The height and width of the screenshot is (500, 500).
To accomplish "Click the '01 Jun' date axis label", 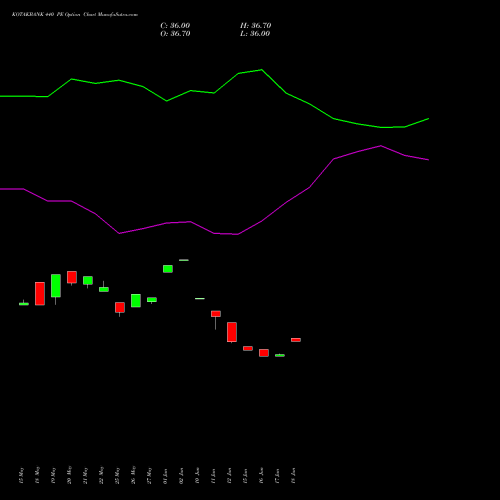I will point(165,476).
